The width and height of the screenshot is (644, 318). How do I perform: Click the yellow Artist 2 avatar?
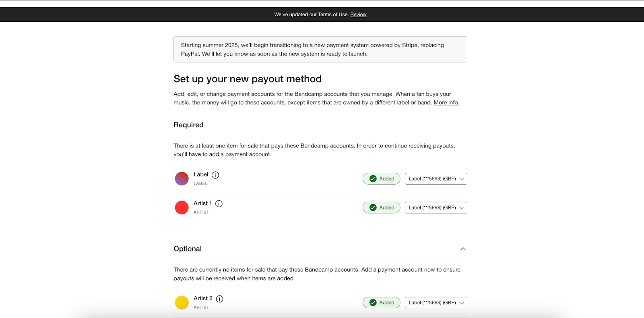pyautogui.click(x=182, y=303)
